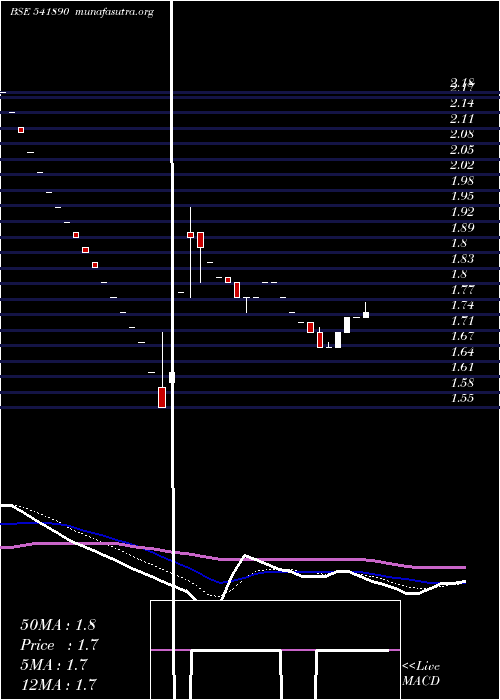This screenshot has width=500, height=700.
Task: Select the 1.98 price level label
Action: point(462,181)
